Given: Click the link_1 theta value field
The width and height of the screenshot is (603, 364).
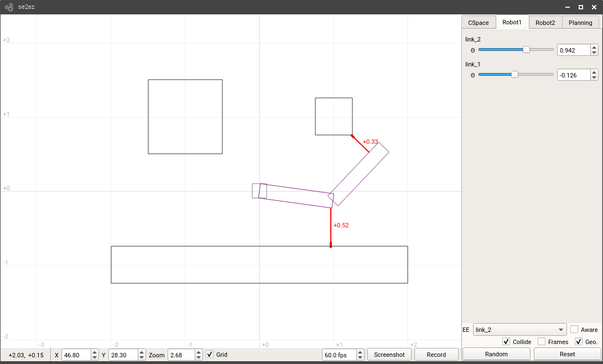Looking at the screenshot, I should click(x=573, y=75).
